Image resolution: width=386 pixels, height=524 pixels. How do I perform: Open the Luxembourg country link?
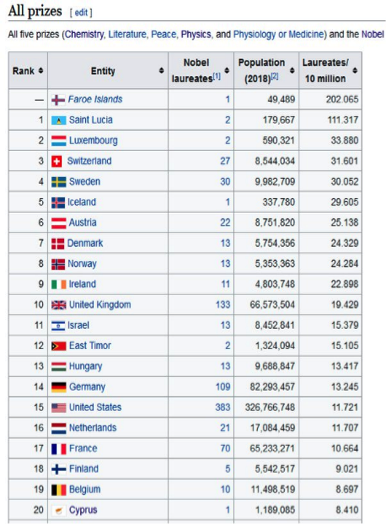tap(93, 141)
